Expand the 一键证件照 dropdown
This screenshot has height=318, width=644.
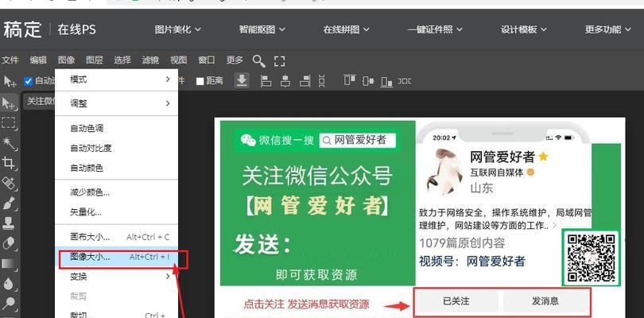pyautogui.click(x=435, y=29)
